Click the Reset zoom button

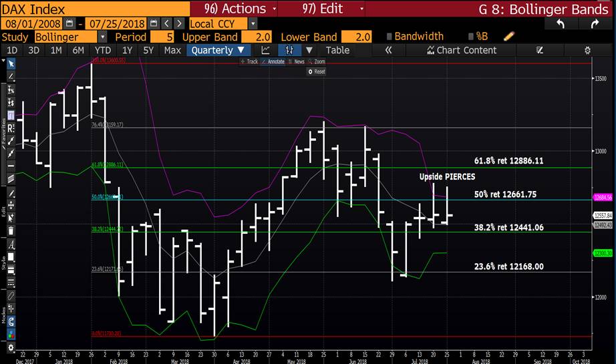(317, 71)
